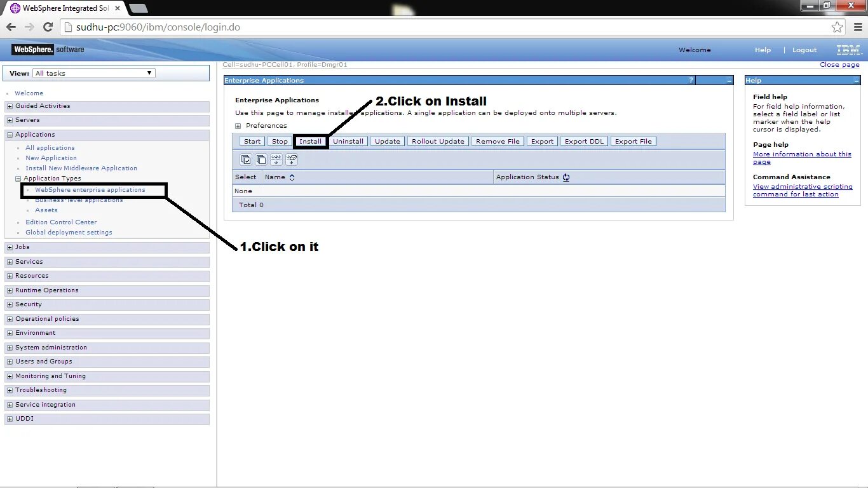The height and width of the screenshot is (488, 868).
Task: Clear the filter value icon
Action: (x=292, y=159)
